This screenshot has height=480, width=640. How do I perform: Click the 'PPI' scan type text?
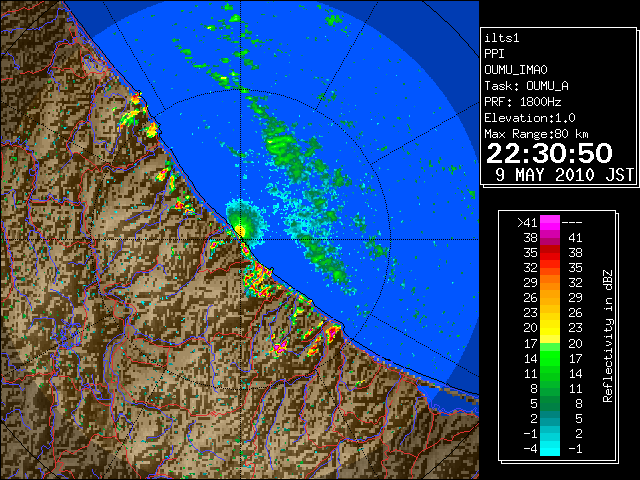(x=494, y=54)
